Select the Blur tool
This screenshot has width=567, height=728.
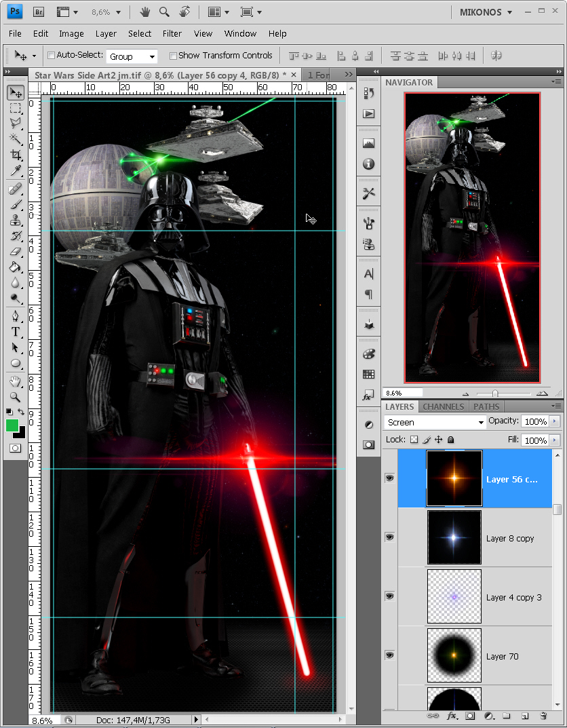point(16,283)
